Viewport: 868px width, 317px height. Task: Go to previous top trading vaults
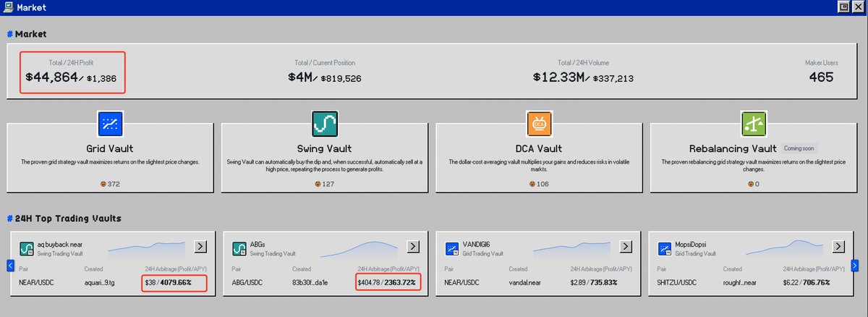[x=11, y=265]
